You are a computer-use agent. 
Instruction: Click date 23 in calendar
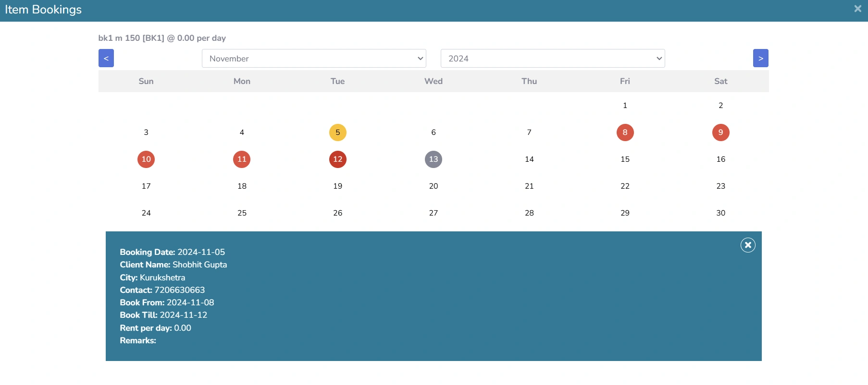pos(721,186)
